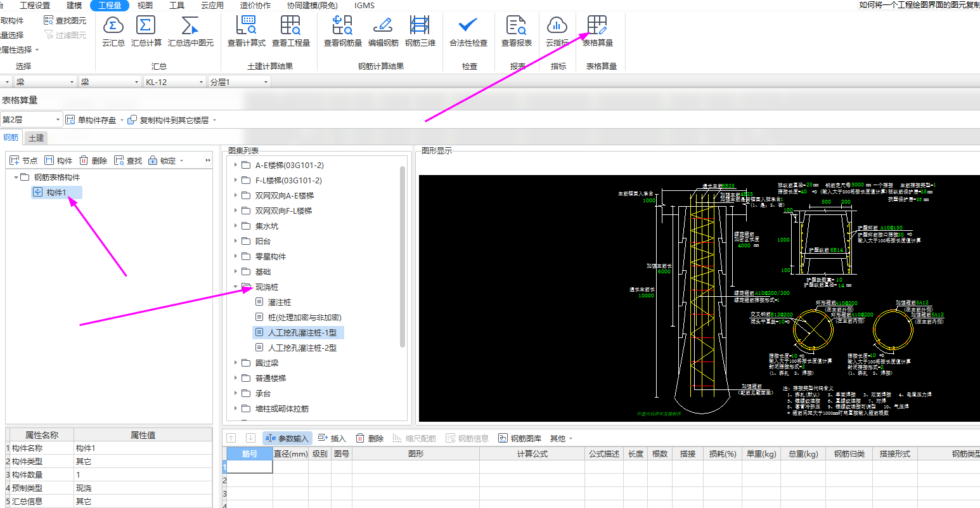This screenshot has height=508, width=980.
Task: Select 人工挖孔灌注桩-2型 item
Action: click(302, 348)
